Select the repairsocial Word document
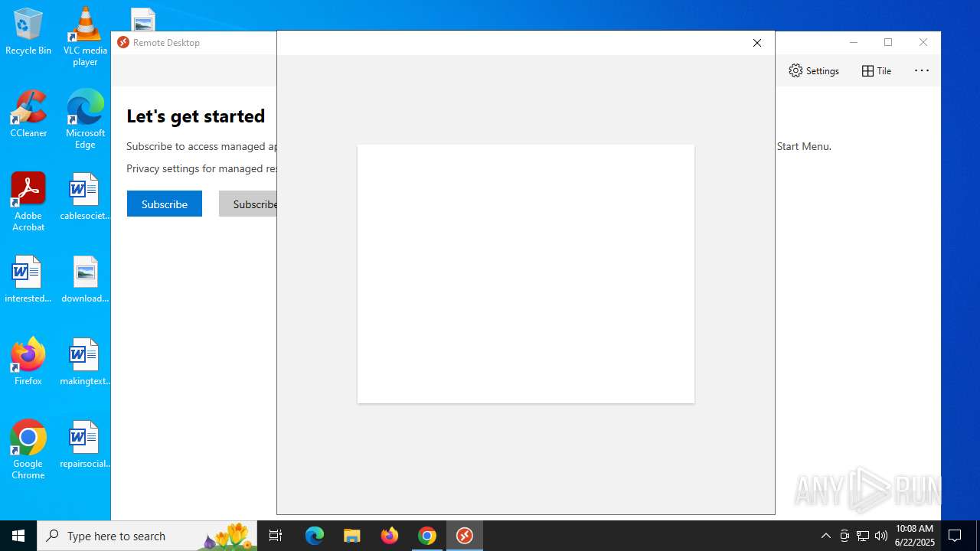The image size is (980, 551). coord(85,445)
